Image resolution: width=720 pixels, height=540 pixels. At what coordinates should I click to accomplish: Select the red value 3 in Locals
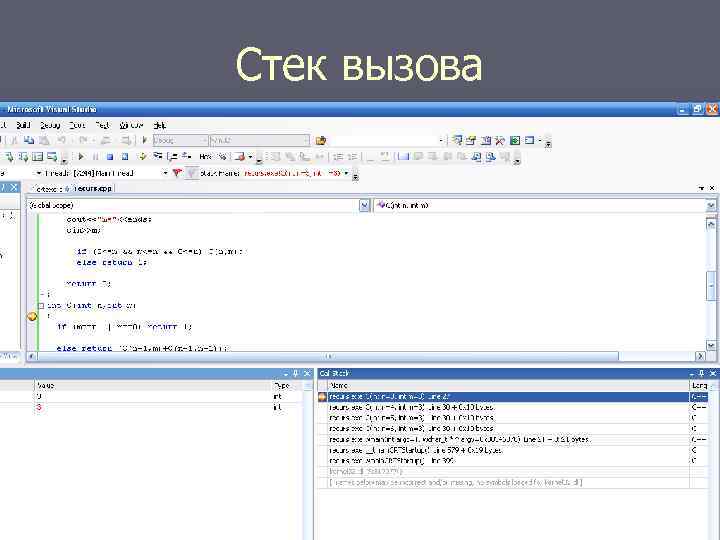39,407
